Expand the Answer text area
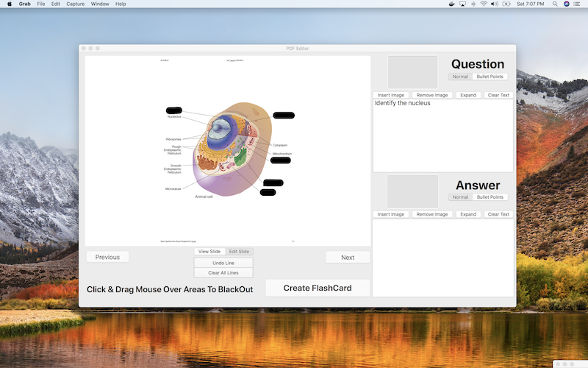Viewport: 588px width, 368px height. click(468, 214)
